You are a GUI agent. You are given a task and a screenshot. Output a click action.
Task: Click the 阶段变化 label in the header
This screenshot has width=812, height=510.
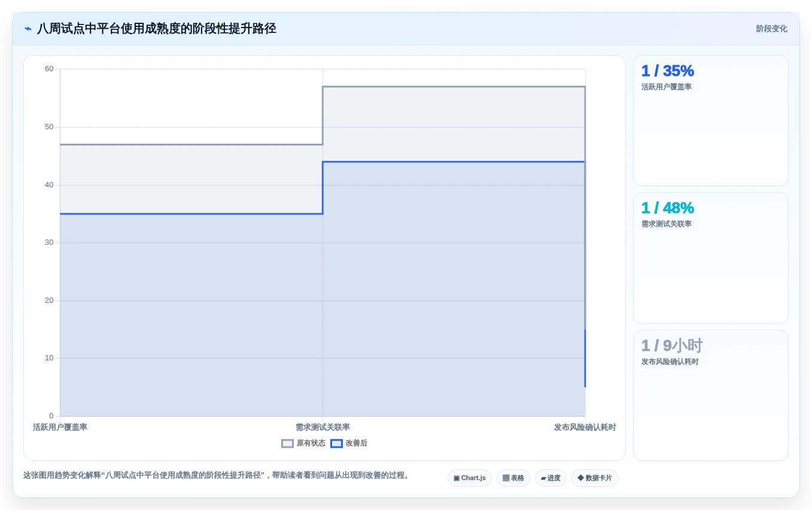tap(771, 29)
